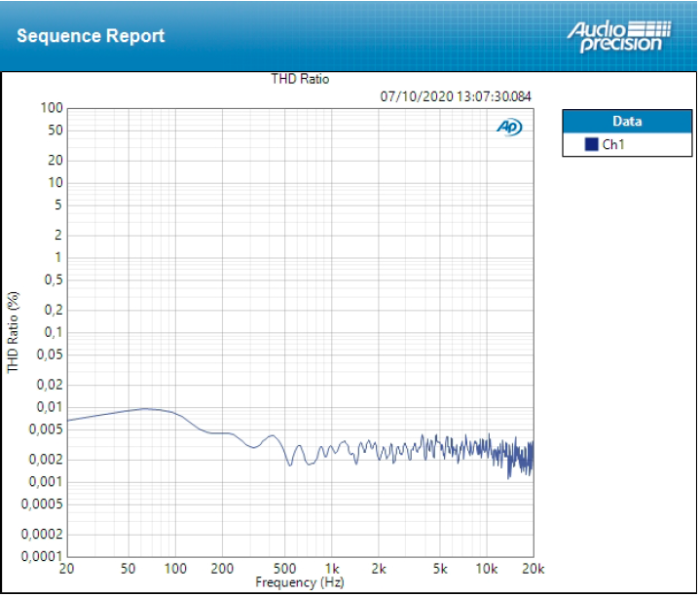Click the Frequency (Hz) axis label
The image size is (700, 597).
(x=300, y=582)
